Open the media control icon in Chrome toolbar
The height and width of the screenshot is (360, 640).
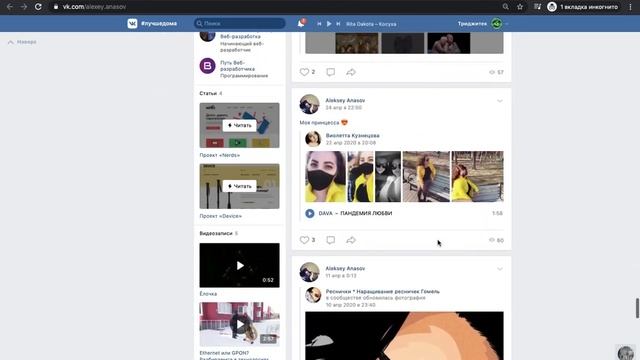tap(537, 7)
